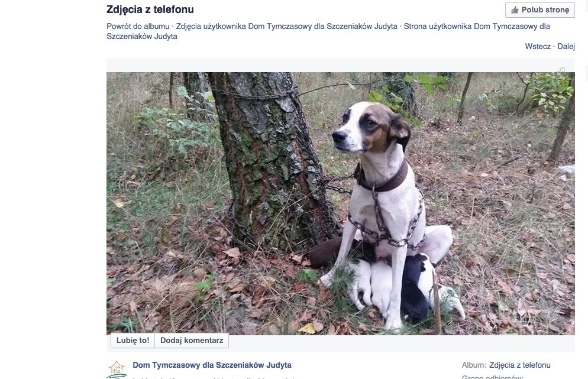Open the photo in fullscreen via expand arrow icon

(x=561, y=70)
